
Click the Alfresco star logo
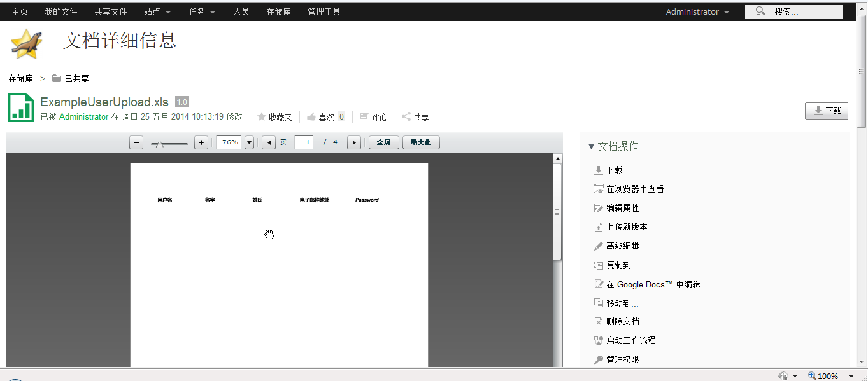pyautogui.click(x=26, y=44)
